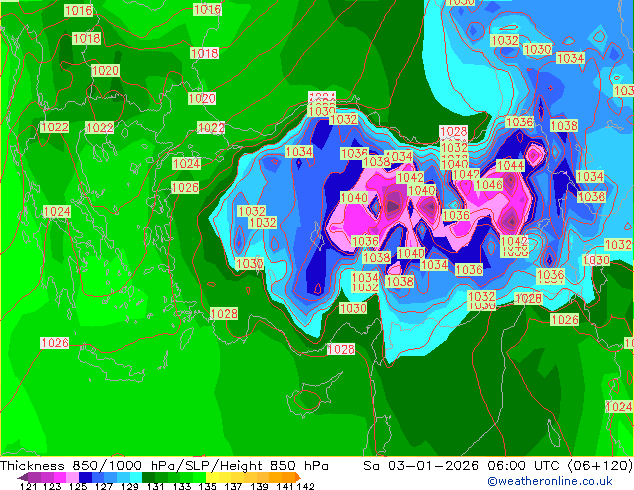Click the 1016 label at the top-left corner

(78, 11)
